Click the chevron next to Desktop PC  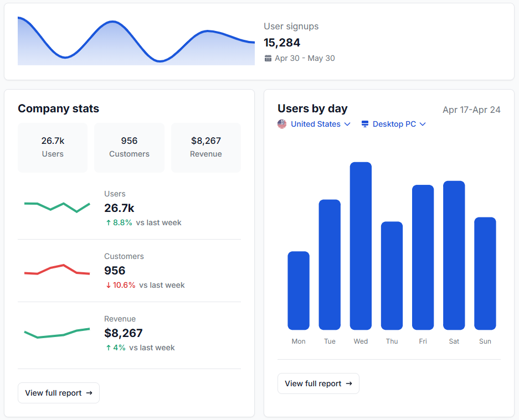[423, 124]
